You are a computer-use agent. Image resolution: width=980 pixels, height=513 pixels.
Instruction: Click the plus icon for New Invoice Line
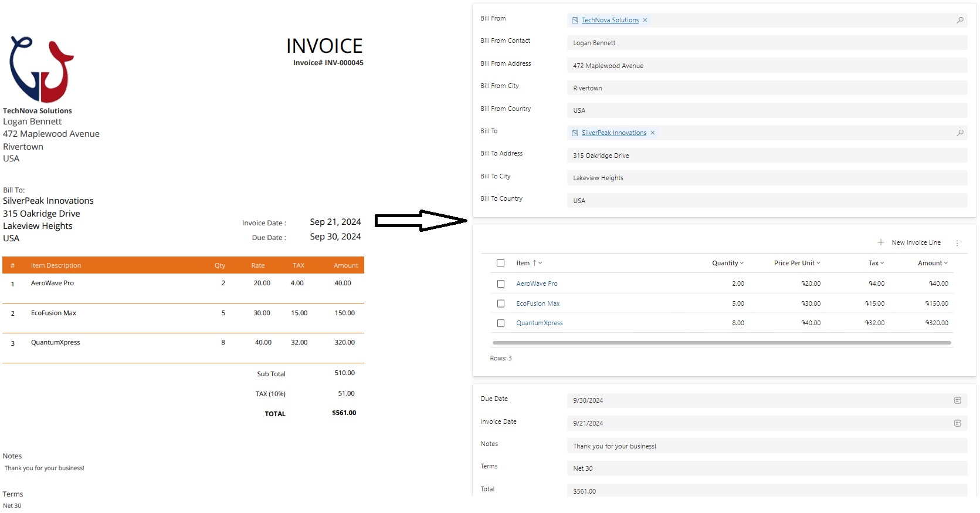point(880,242)
